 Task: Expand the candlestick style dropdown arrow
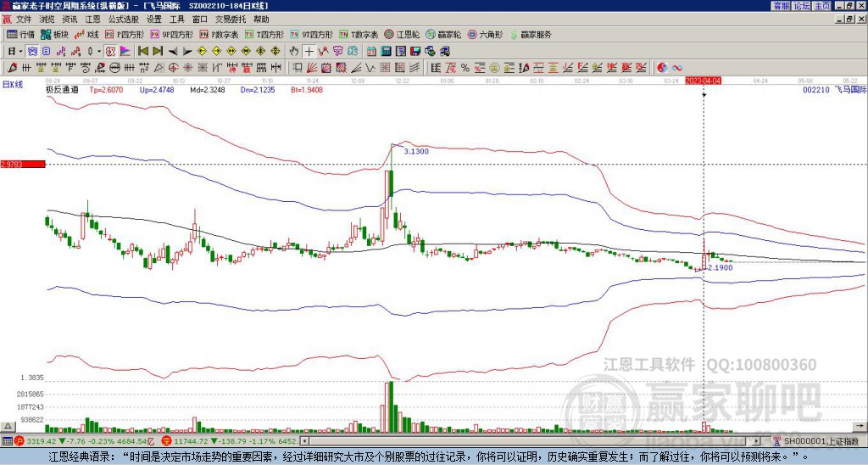(x=99, y=52)
